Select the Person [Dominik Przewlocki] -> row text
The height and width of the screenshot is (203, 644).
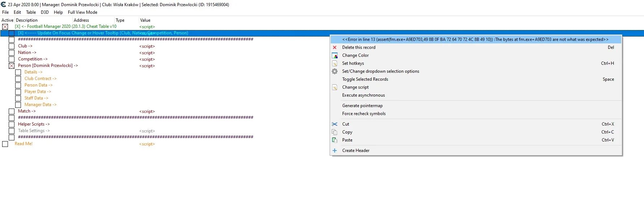point(48,65)
